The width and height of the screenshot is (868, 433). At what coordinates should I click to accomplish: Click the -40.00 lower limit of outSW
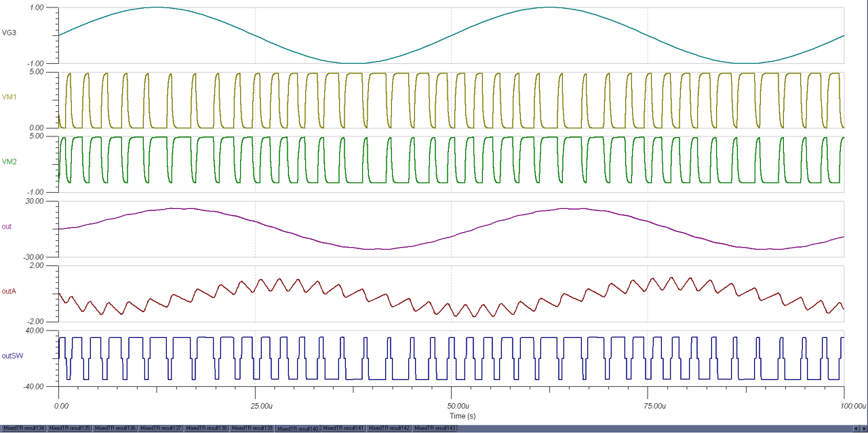pyautogui.click(x=34, y=386)
